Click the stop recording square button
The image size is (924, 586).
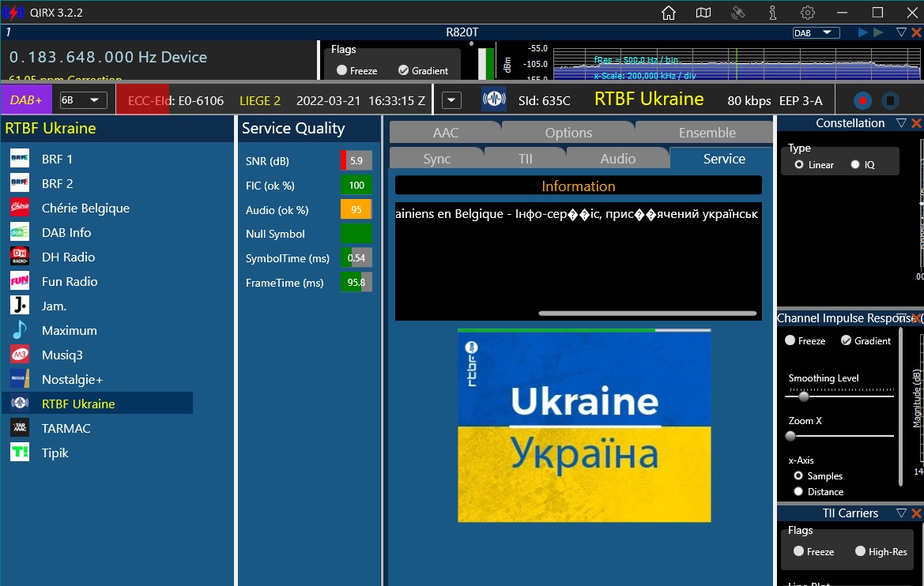tap(891, 101)
